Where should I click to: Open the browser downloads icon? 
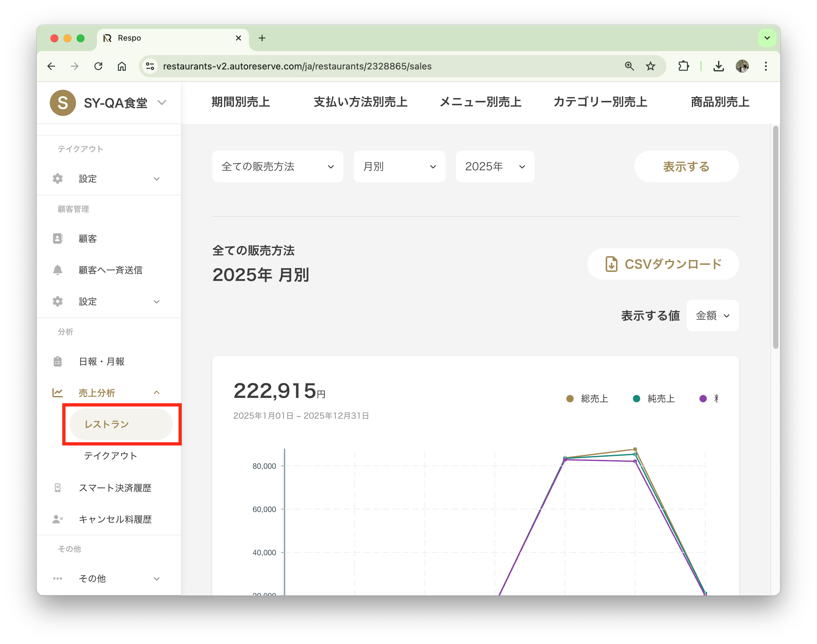(718, 66)
